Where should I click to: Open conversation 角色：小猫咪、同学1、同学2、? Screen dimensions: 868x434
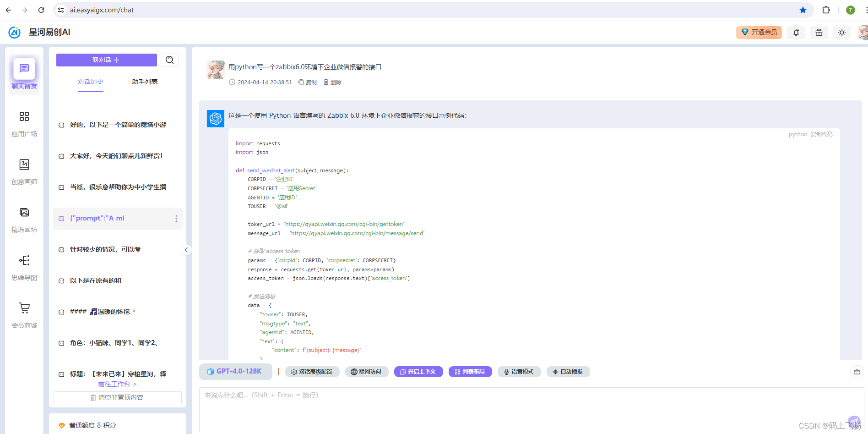(x=118, y=343)
